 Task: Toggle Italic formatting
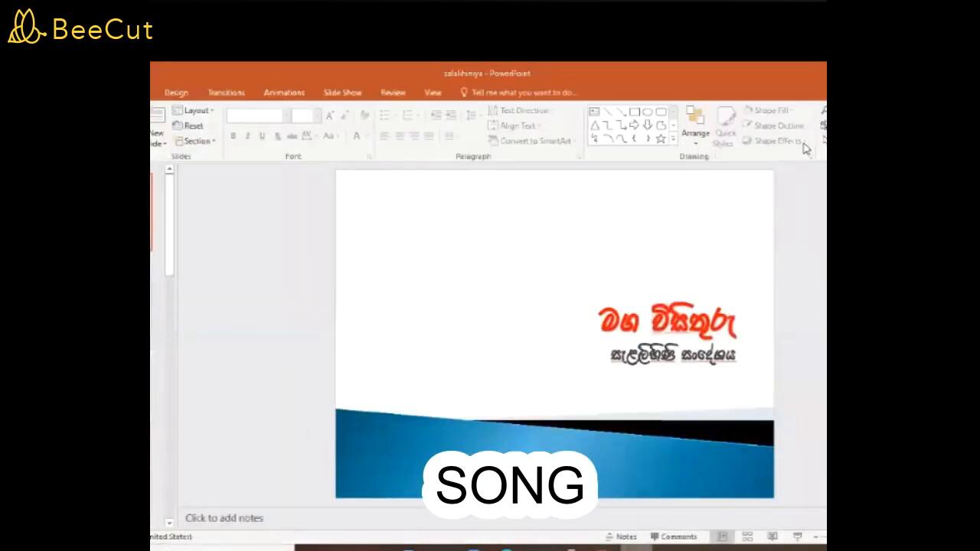[247, 136]
